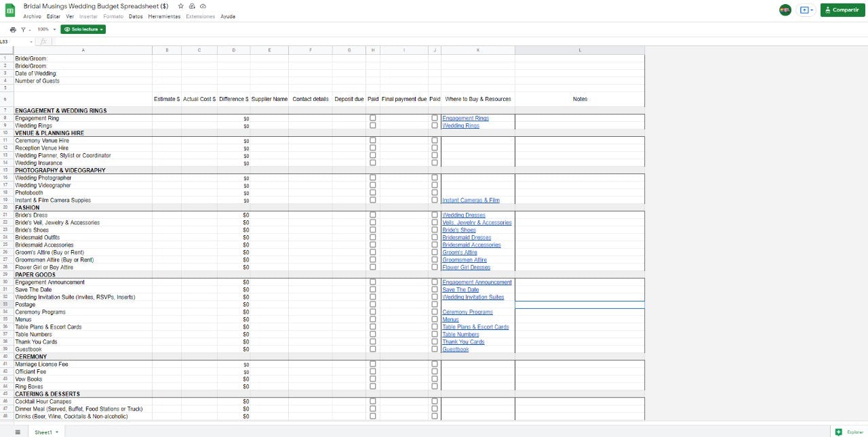This screenshot has height=437, width=868.
Task: Click the formula bar input field
Action: point(407,41)
